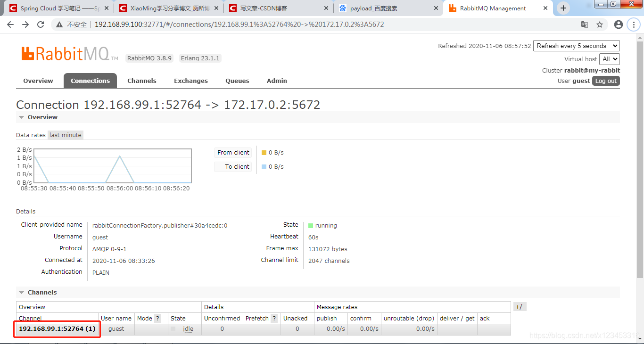The image size is (644, 344).
Task: Open the Queues navigation tab
Action: 237,81
